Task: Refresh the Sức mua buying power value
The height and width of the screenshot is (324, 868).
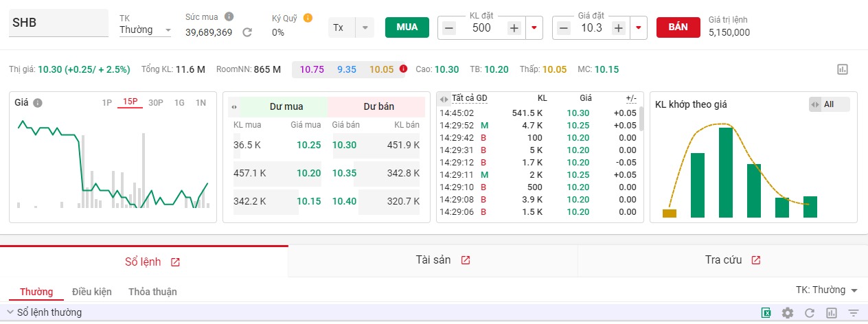Action: [x=247, y=32]
